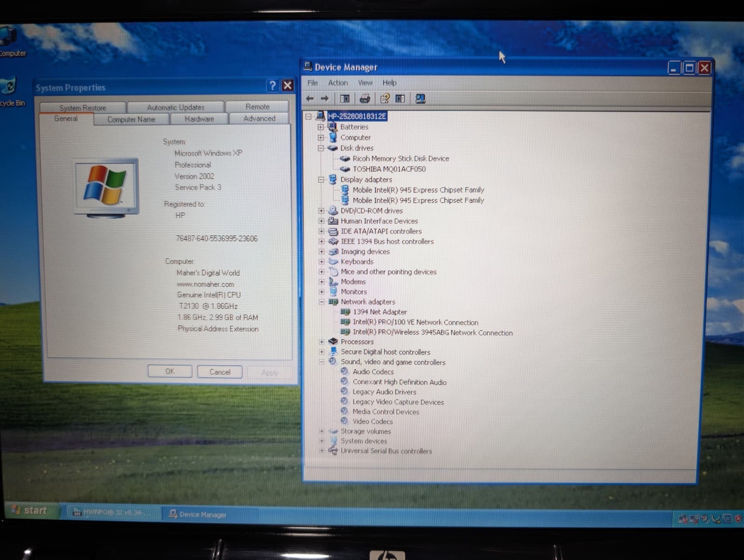The image size is (744, 560).
Task: Switch to the System Restore tab
Action: 83,107
